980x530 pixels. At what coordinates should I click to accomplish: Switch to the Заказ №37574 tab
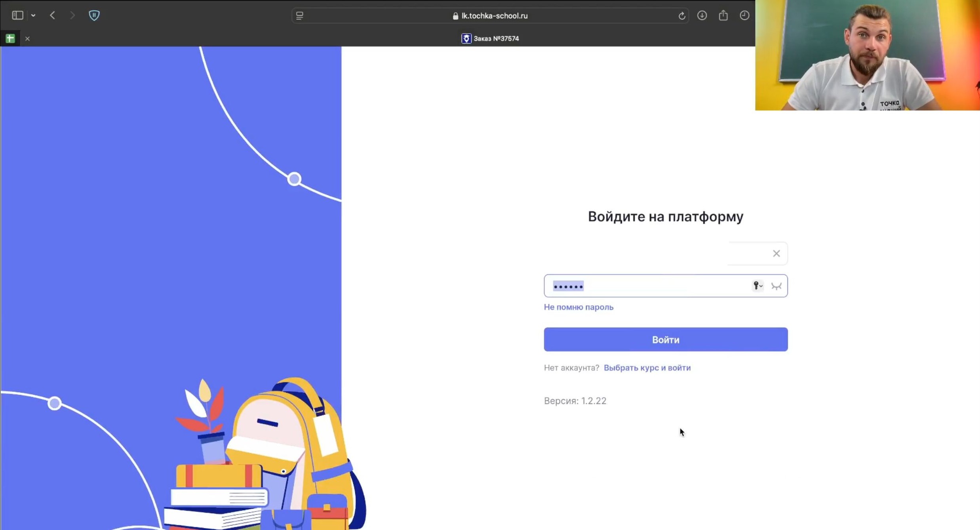pos(490,38)
